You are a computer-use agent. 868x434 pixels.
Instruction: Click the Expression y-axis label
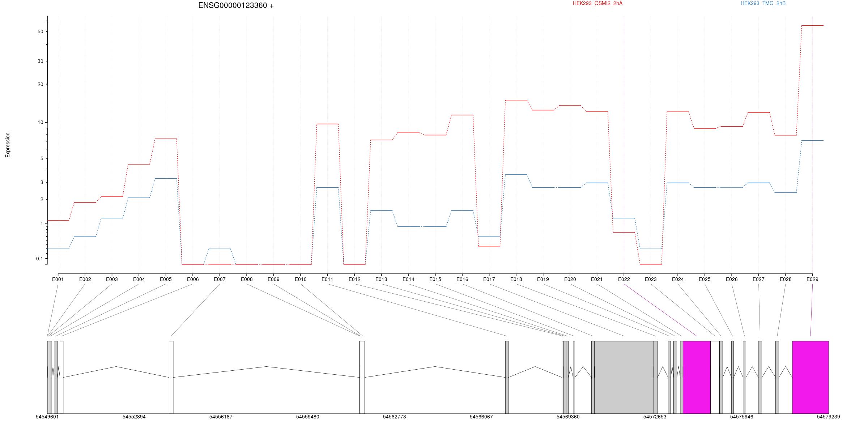[x=8, y=145]
